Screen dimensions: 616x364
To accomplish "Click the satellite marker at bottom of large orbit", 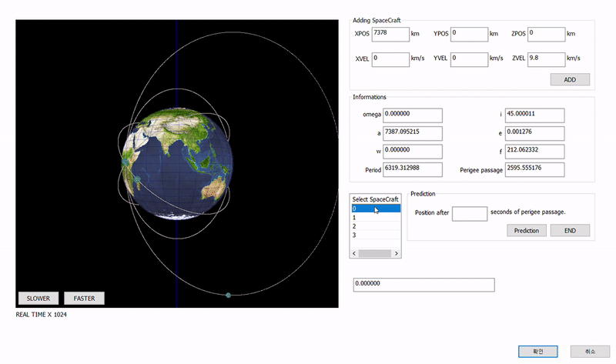I will point(228,295).
